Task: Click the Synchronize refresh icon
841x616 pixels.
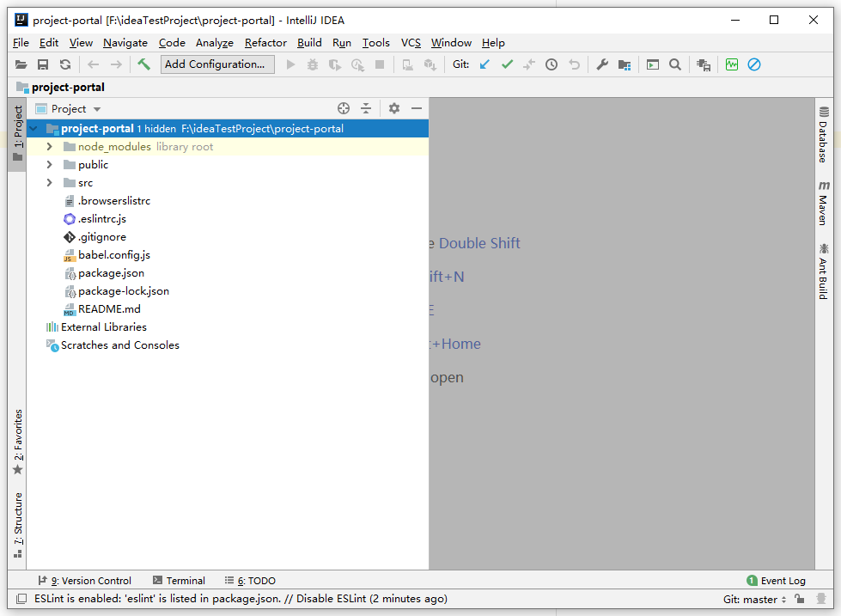Action: (x=65, y=65)
